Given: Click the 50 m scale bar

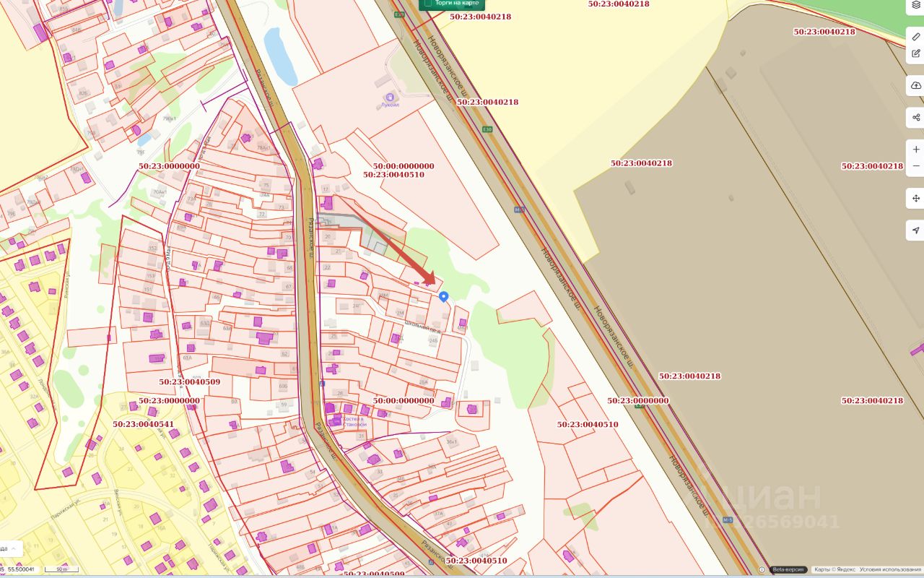Looking at the screenshot, I should click(61, 570).
